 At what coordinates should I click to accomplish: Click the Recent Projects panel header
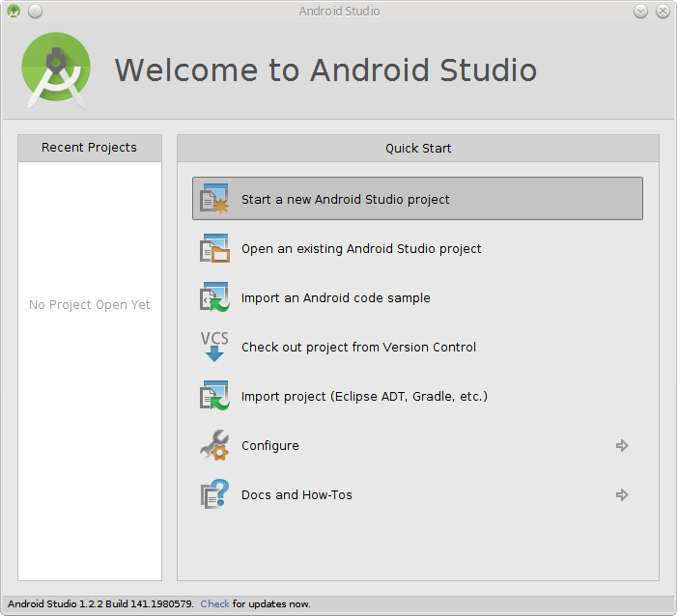pos(90,148)
